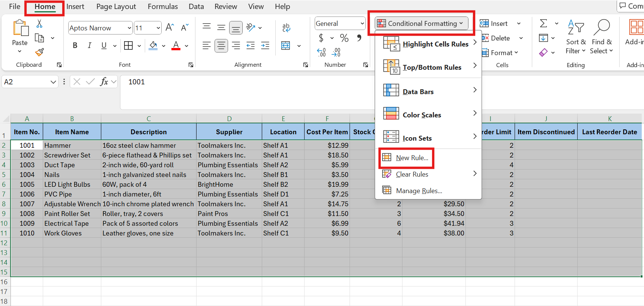Increase font size with the larger A icon

click(170, 27)
